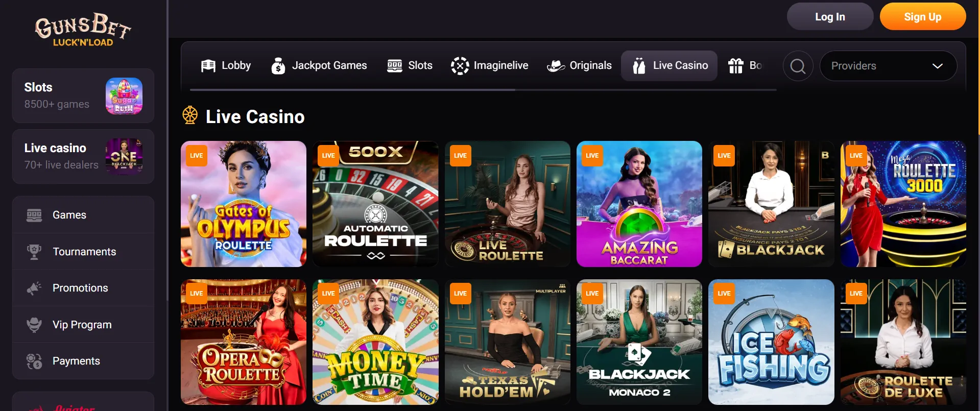Click the gift box Bonus icon

click(x=735, y=66)
